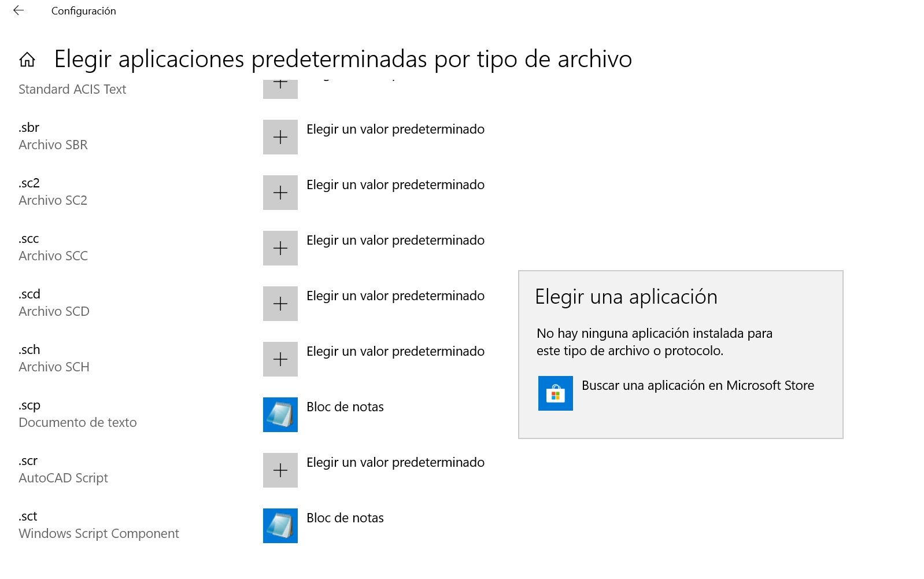Click the plus icon for .scc file type

tap(280, 248)
